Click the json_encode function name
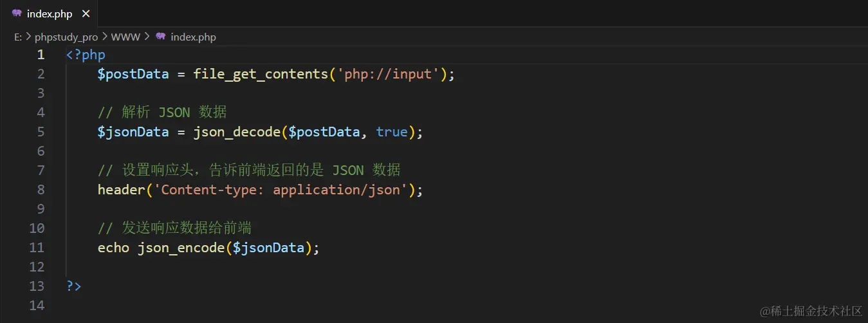The height and width of the screenshot is (323, 868). pyautogui.click(x=181, y=248)
